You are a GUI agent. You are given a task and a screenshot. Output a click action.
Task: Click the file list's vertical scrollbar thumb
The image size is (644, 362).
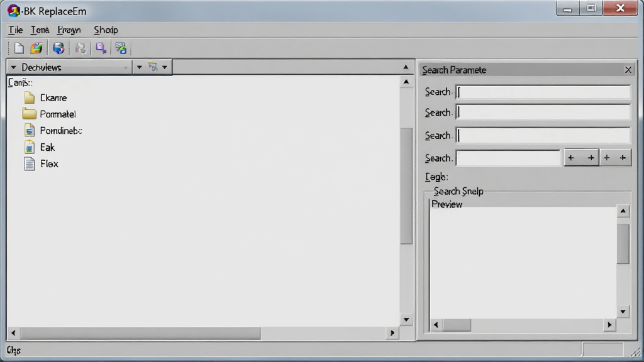point(406,186)
